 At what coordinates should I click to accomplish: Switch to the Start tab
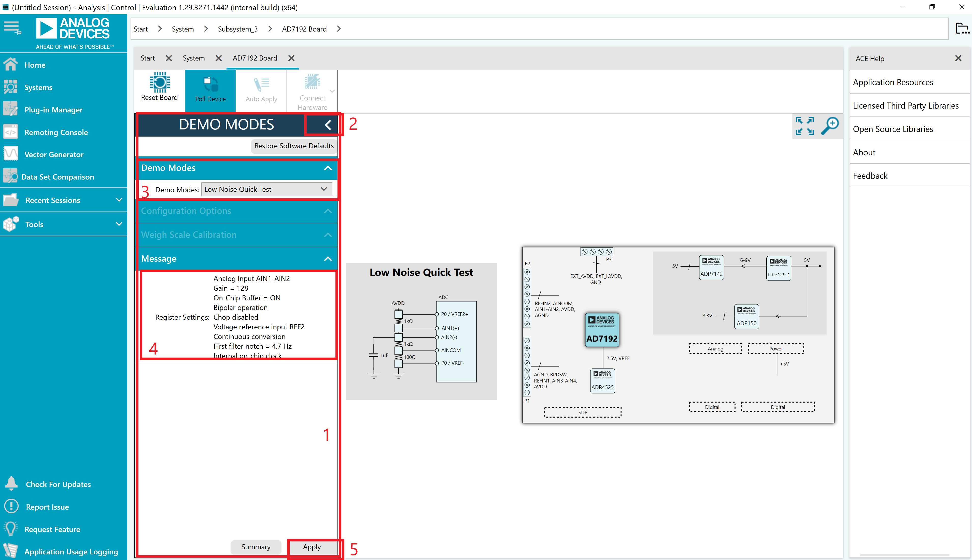(x=147, y=58)
